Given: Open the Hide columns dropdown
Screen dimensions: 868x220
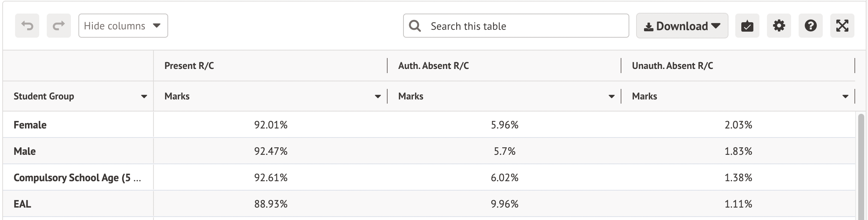Looking at the screenshot, I should click(123, 26).
